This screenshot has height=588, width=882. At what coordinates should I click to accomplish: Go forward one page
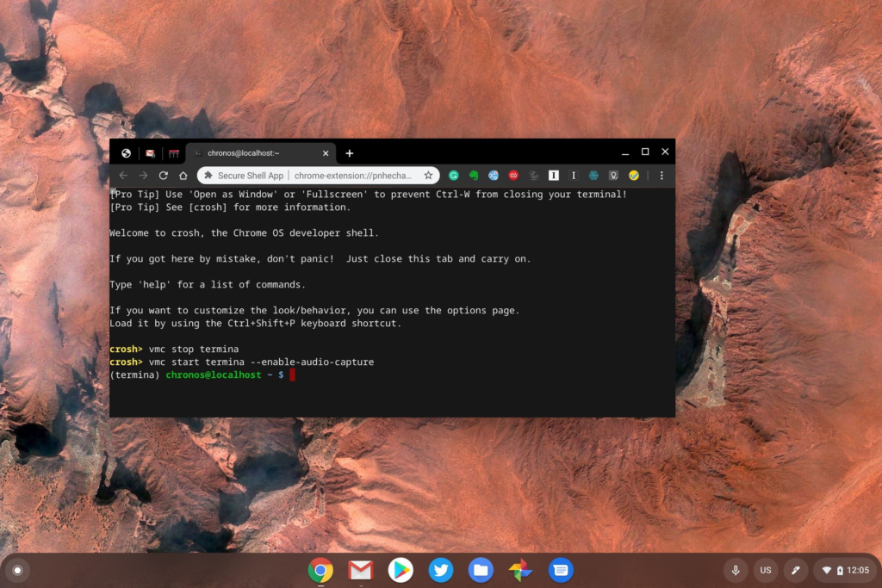[144, 176]
